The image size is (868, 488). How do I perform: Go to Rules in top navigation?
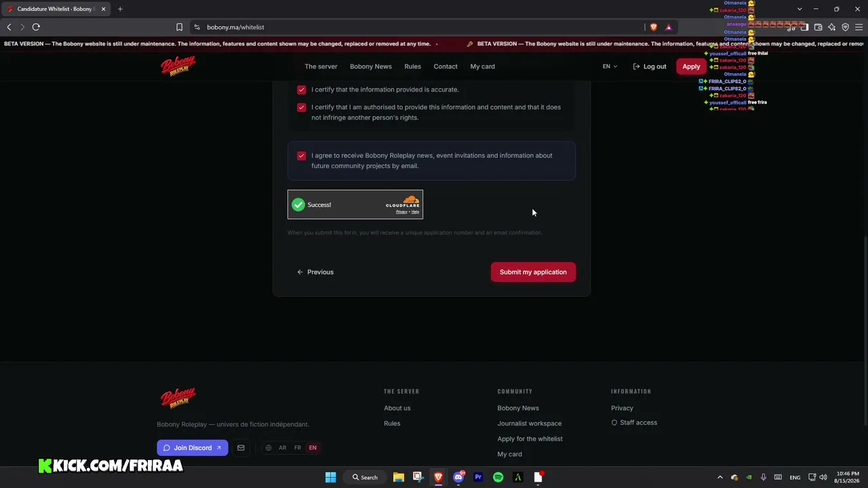(412, 66)
